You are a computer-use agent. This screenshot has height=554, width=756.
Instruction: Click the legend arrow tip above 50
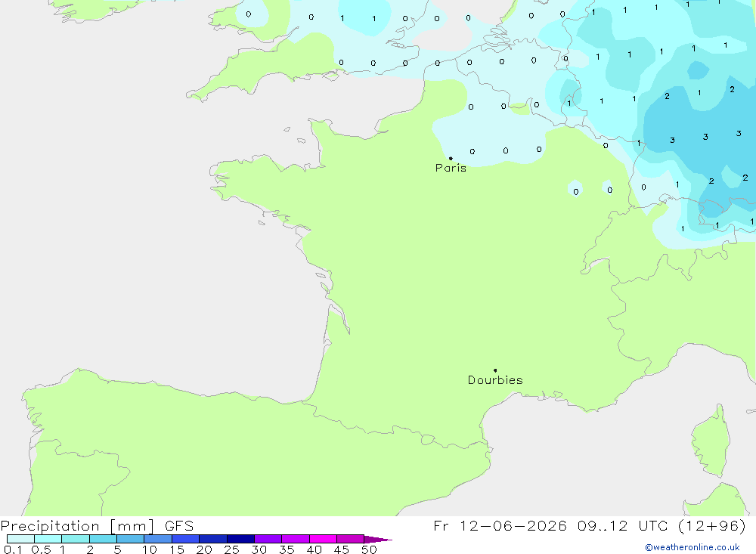click(378, 540)
